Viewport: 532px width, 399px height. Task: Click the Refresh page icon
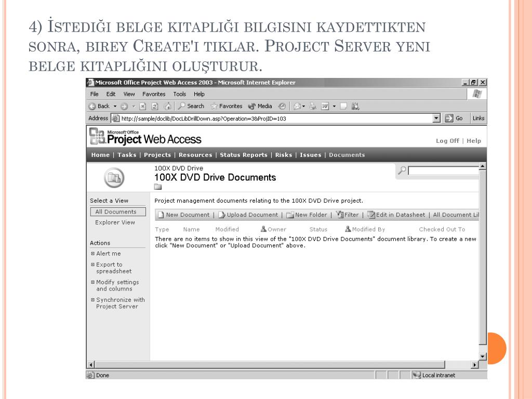(x=155, y=107)
